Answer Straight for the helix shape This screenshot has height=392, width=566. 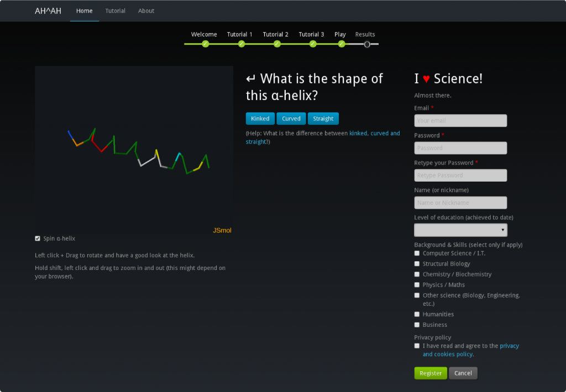pyautogui.click(x=323, y=119)
